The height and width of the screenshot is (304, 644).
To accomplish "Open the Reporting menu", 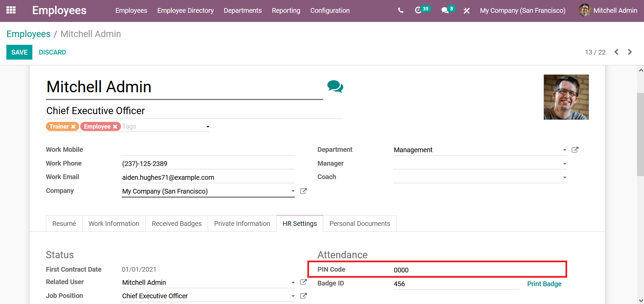I will point(286,10).
